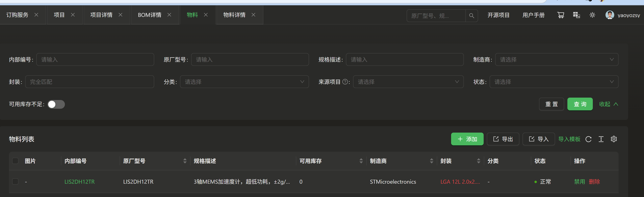The image size is (644, 197).
Task: Open the 状态 filter dropdown
Action: tap(554, 82)
